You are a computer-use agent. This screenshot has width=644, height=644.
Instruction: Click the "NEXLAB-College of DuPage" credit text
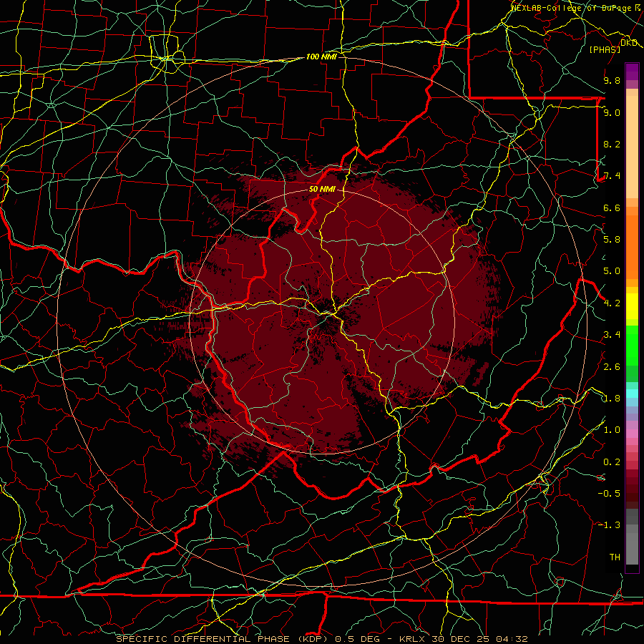[572, 7]
